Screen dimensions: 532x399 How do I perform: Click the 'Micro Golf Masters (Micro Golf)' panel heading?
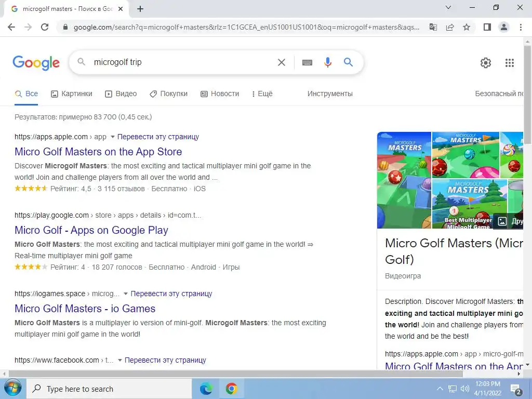[x=454, y=251]
